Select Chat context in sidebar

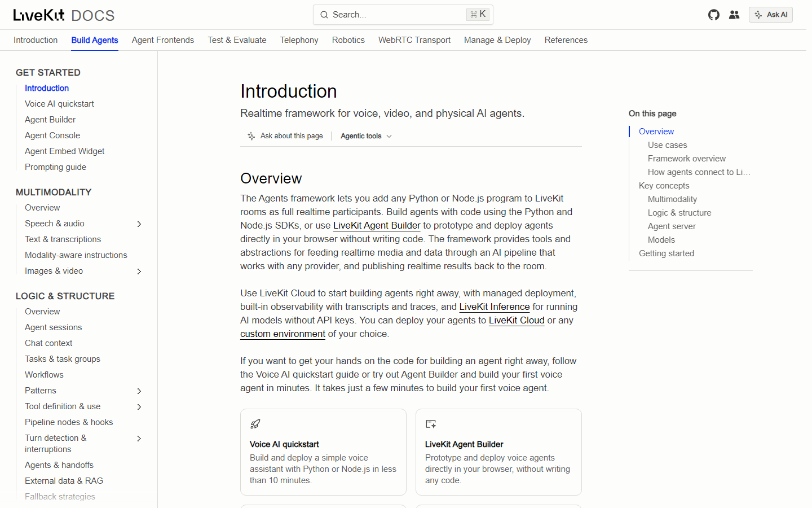click(x=48, y=343)
